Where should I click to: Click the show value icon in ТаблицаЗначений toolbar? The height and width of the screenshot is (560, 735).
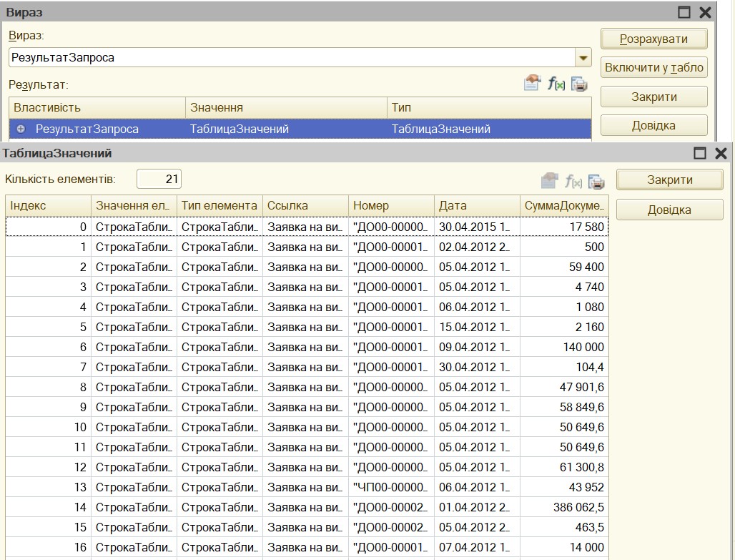click(x=549, y=180)
